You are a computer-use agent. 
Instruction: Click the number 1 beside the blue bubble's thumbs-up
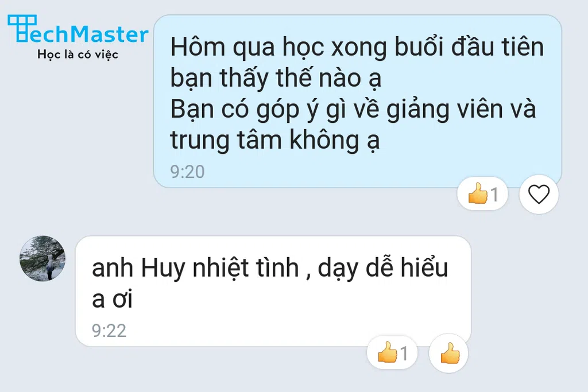(x=494, y=195)
